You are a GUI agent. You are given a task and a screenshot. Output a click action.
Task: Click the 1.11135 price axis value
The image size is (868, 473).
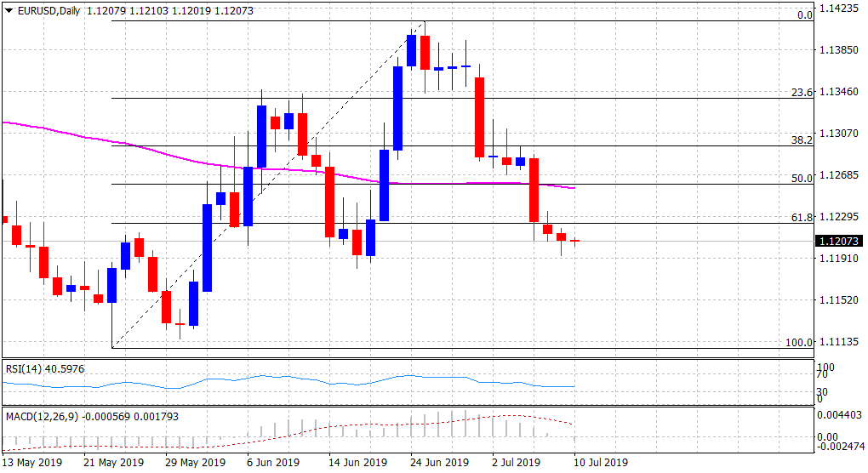pos(839,341)
